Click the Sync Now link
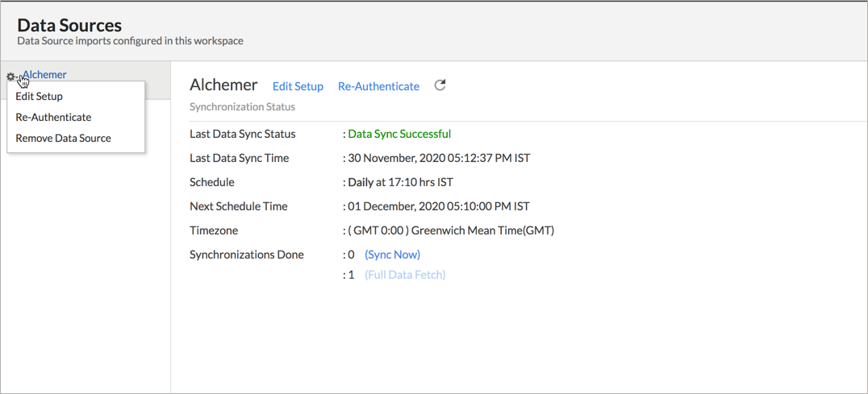This screenshot has height=394, width=868. [x=393, y=255]
